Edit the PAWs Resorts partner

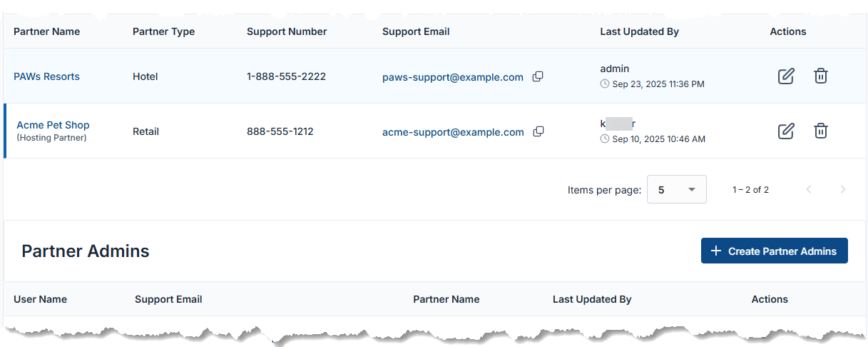(785, 76)
